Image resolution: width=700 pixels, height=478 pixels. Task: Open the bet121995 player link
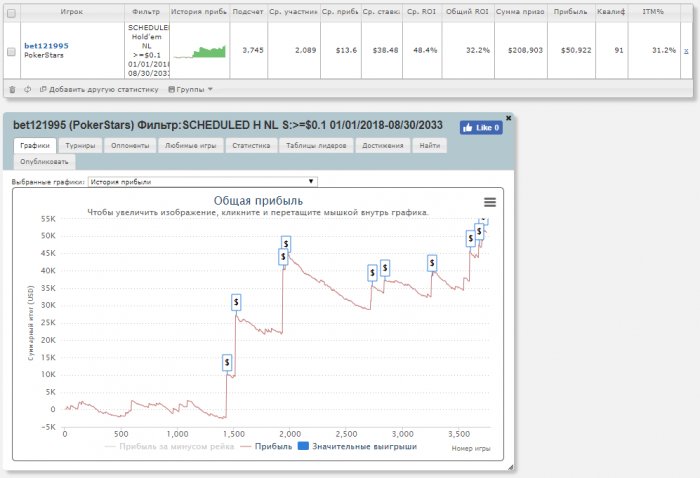pyautogui.click(x=44, y=45)
